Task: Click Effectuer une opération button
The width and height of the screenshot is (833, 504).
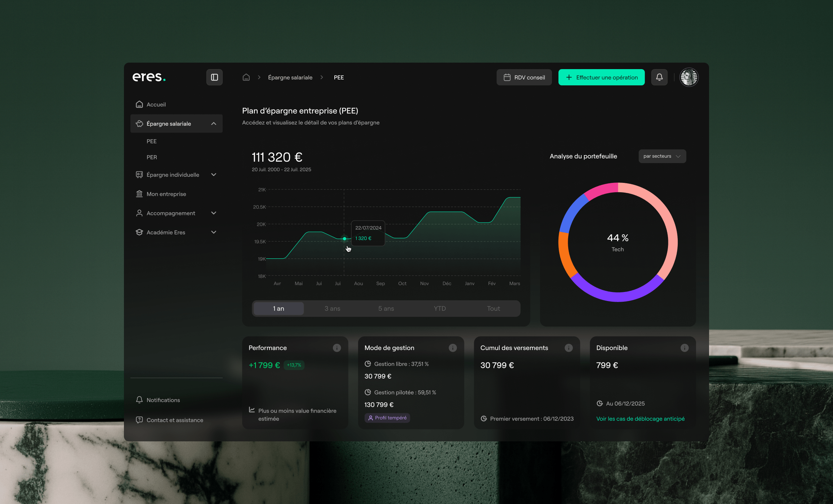Action: (601, 77)
